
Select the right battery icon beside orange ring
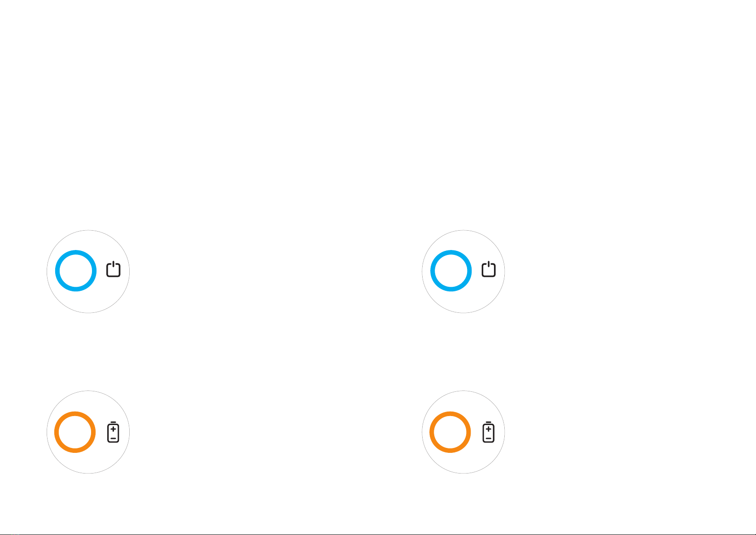489,432
